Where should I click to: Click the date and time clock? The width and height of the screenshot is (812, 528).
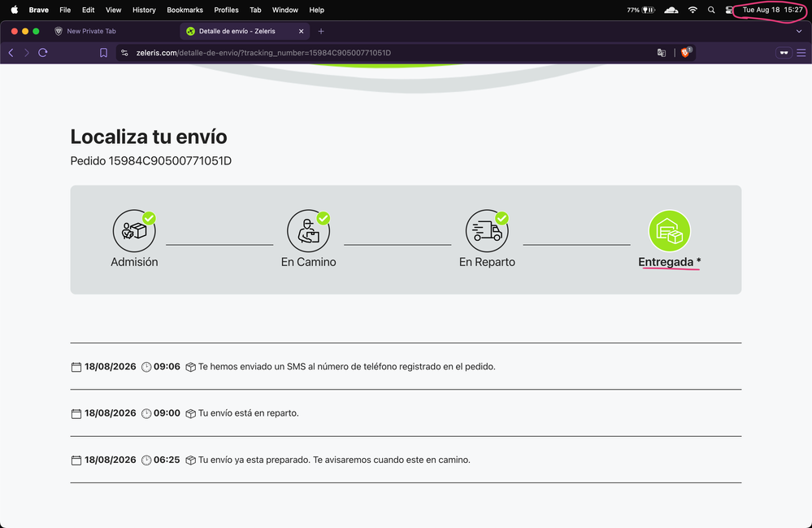[773, 10]
